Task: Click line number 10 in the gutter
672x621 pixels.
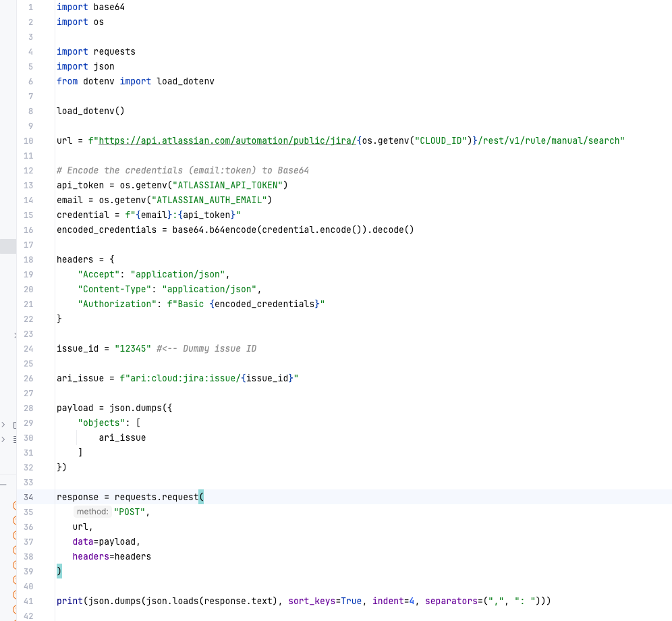Action: pos(28,140)
